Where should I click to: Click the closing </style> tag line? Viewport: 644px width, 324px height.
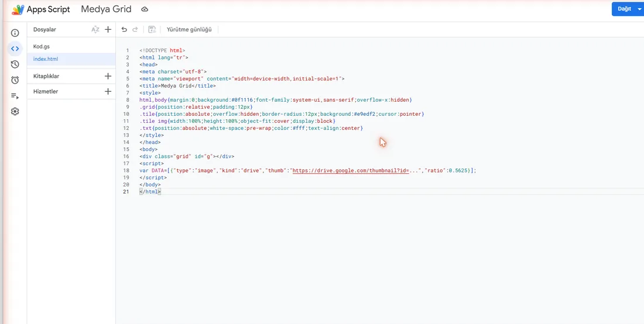click(x=152, y=135)
